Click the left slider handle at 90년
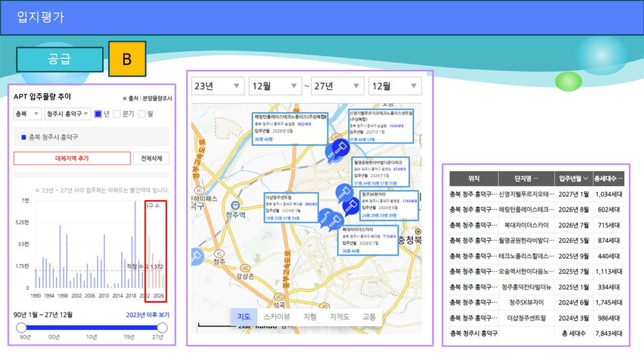644x362 pixels. (x=21, y=328)
